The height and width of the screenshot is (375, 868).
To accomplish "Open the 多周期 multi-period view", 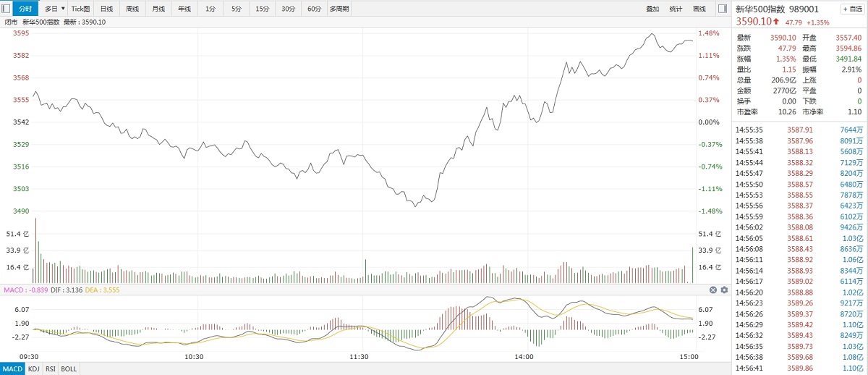I will (x=339, y=9).
